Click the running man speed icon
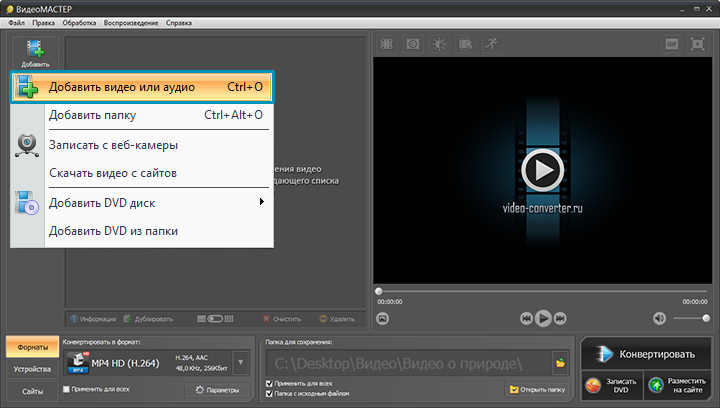Viewport: 720px width, 408px height. (490, 44)
